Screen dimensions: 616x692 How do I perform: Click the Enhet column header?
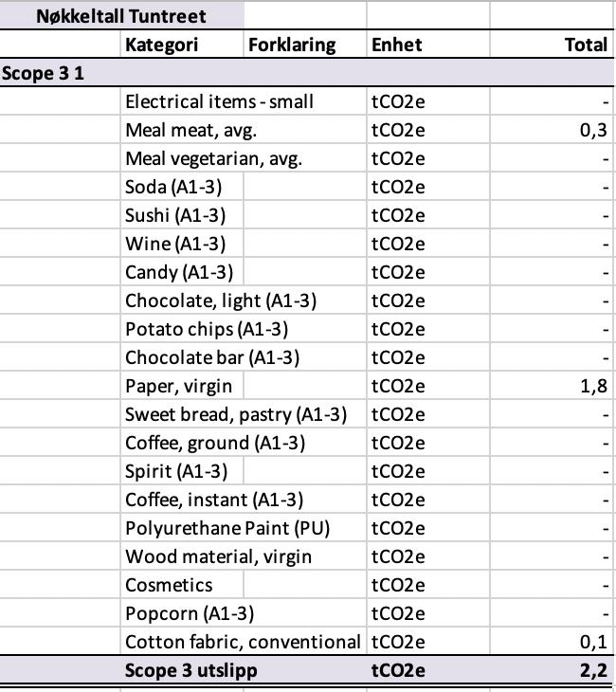pyautogui.click(x=428, y=45)
